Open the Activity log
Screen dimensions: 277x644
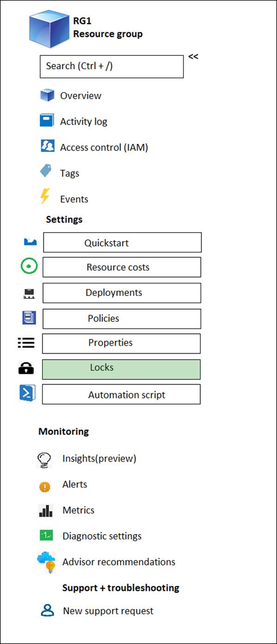[x=83, y=121]
